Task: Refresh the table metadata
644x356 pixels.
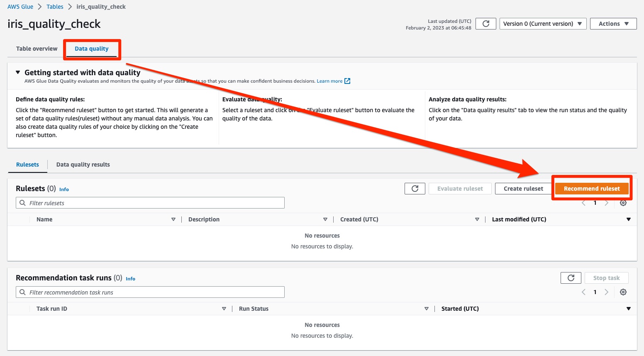Action: [485, 24]
